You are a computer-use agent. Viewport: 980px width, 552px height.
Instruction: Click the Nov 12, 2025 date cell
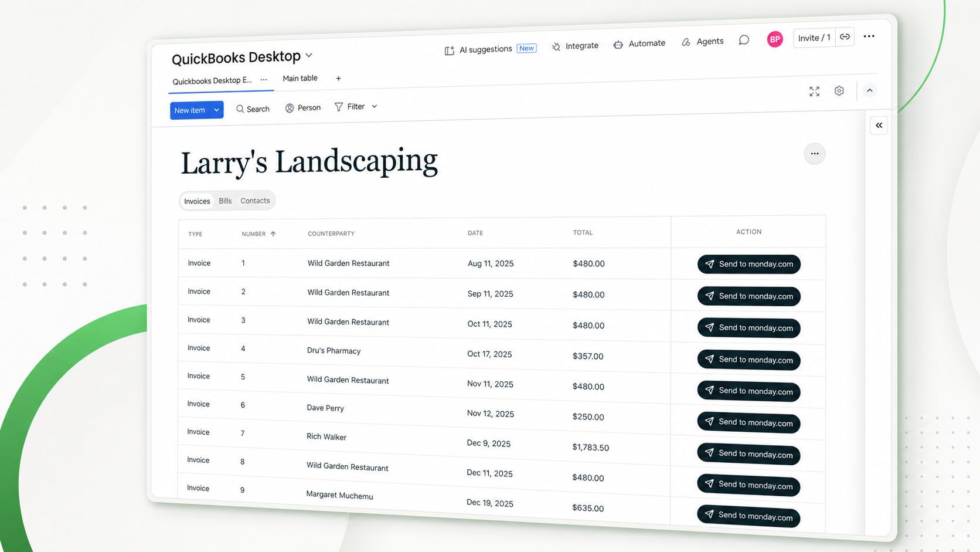coord(490,414)
